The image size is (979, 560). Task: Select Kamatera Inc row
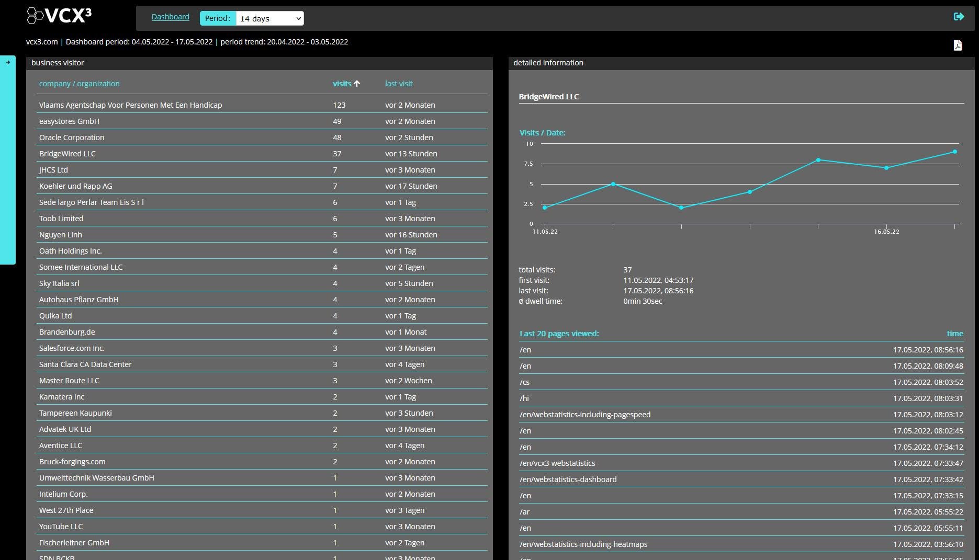[262, 397]
